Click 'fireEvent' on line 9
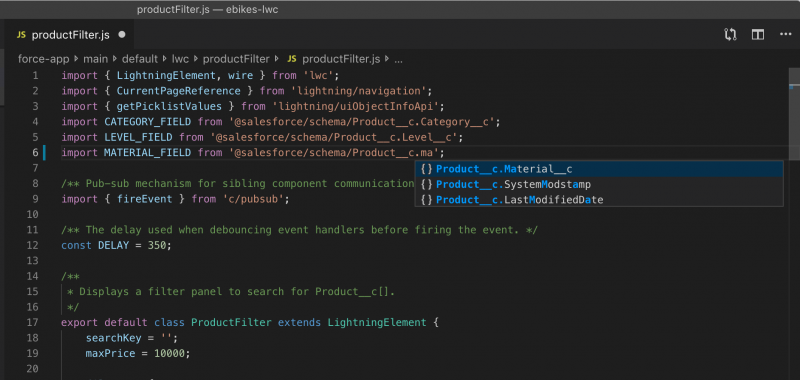This screenshot has width=800, height=380. click(144, 199)
